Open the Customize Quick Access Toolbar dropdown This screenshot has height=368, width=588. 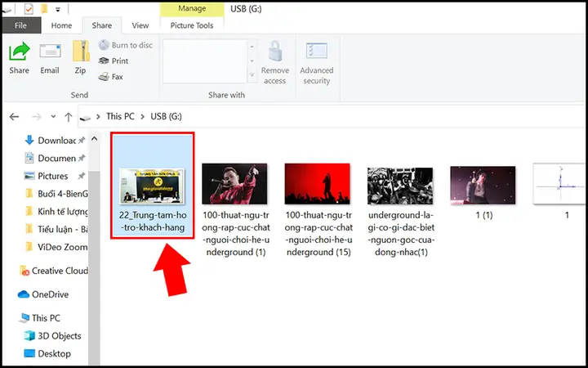(58, 9)
